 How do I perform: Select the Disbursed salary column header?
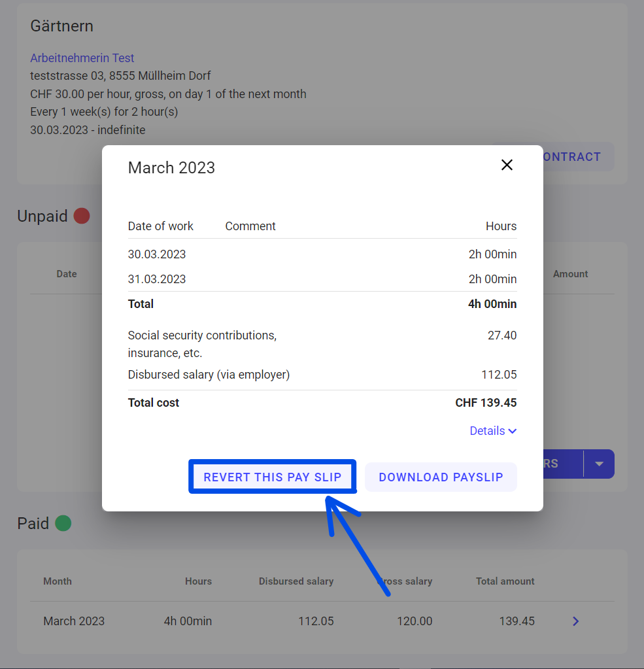tap(296, 581)
